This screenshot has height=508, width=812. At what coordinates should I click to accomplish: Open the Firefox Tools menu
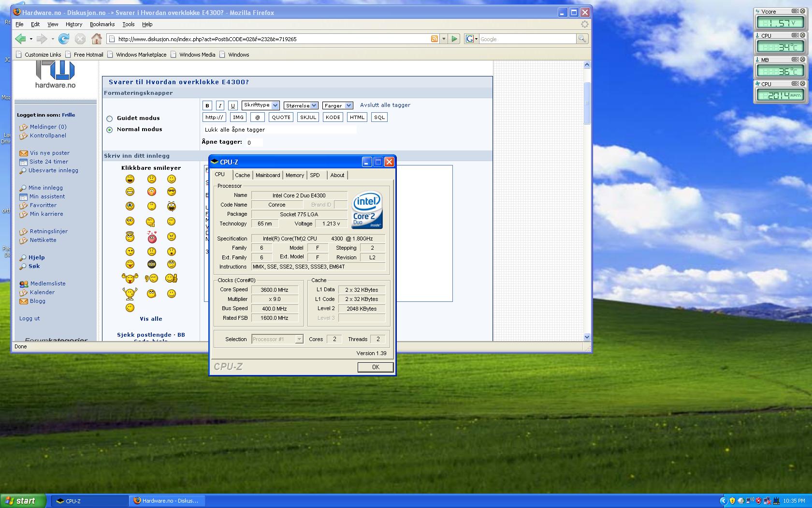tap(128, 24)
